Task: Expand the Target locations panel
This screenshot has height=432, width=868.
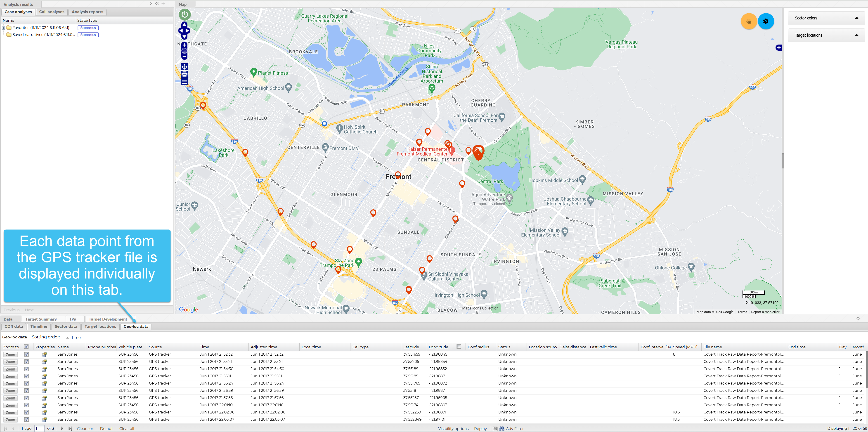Action: [x=856, y=35]
